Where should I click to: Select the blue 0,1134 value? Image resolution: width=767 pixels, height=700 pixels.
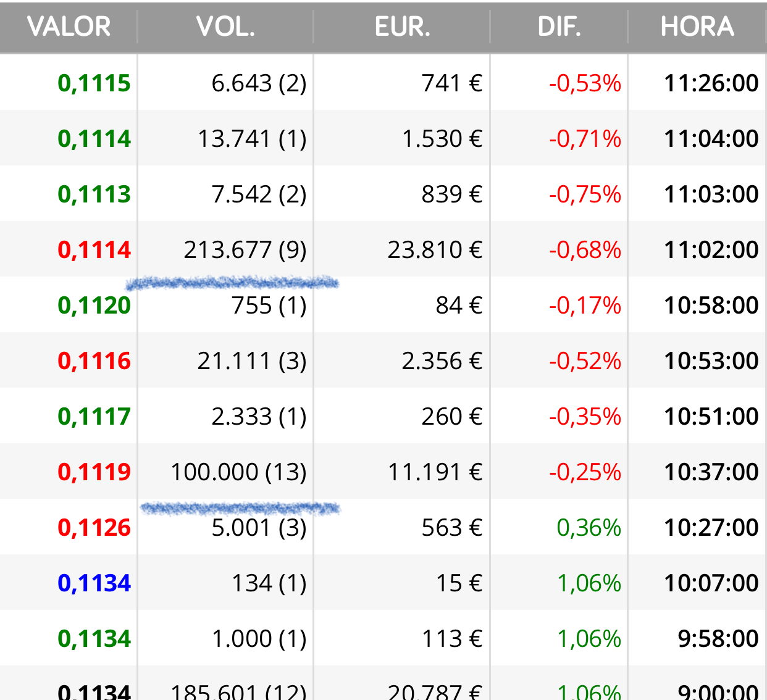point(94,583)
